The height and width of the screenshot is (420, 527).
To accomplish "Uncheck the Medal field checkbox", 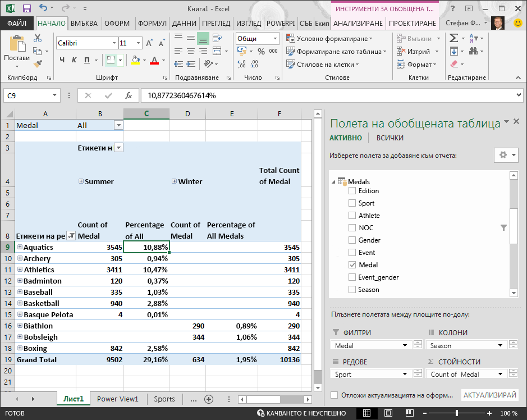I will pos(352,265).
